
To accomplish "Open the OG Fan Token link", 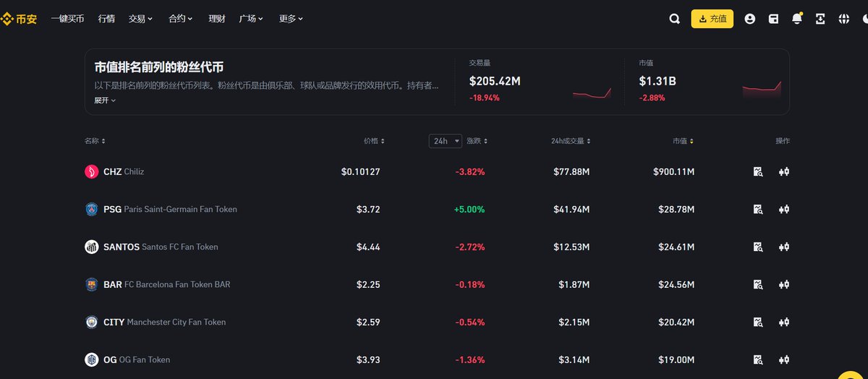I will point(137,359).
